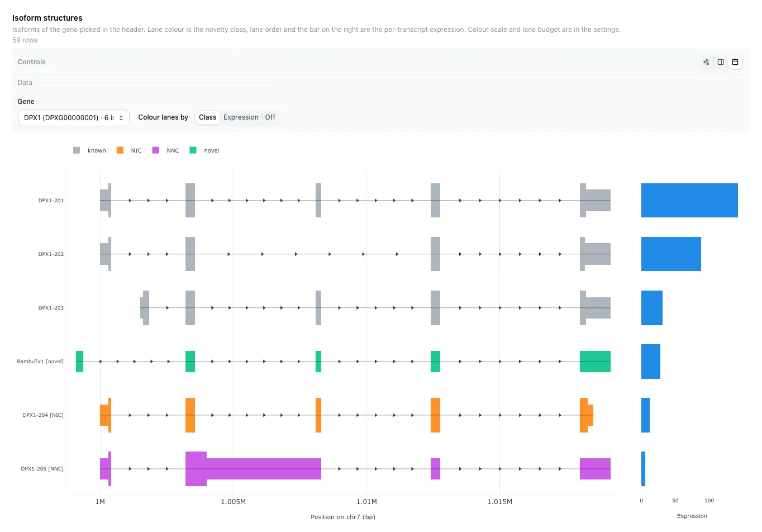762x532 pixels.
Task: Click the DPX1-203 expression bar
Action: [652, 308]
